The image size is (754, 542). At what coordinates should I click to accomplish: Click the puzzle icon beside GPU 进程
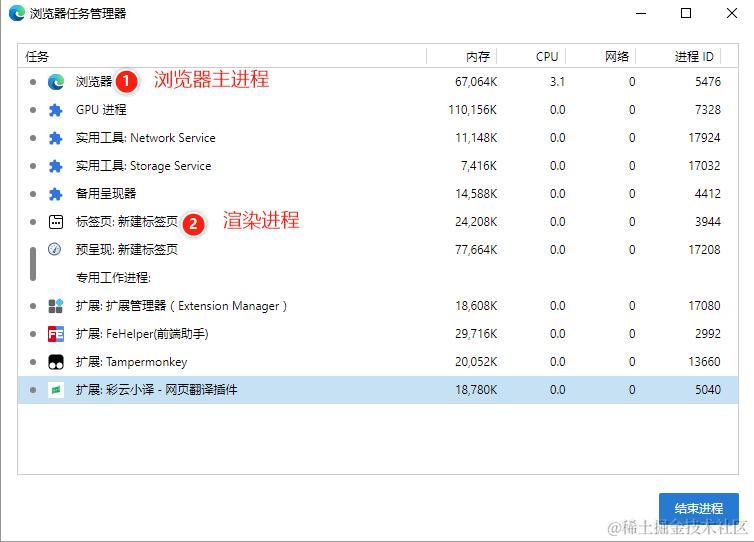point(56,110)
